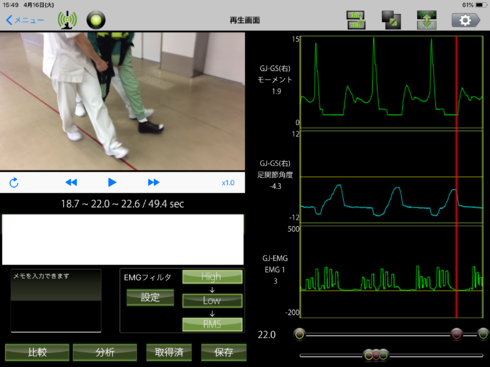
Task: Open the EMG filter 設定 button
Action: point(150,297)
